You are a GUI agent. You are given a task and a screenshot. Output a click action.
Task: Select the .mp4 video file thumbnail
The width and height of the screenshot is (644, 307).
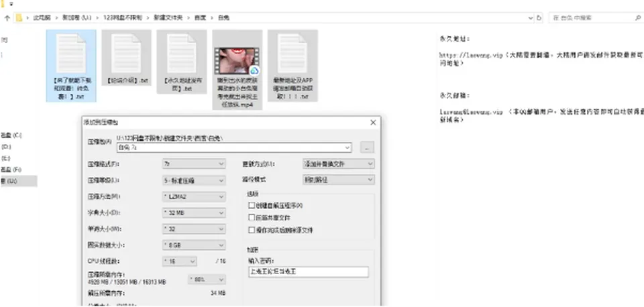237,61
